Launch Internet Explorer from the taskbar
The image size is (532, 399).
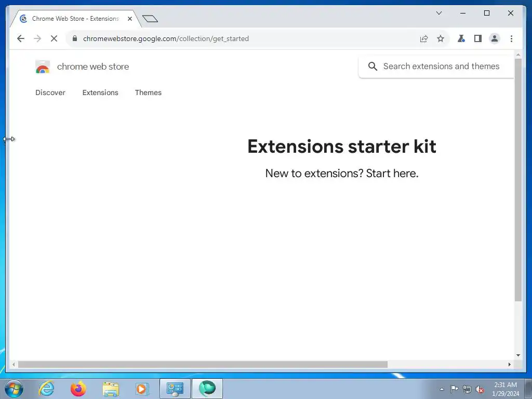click(46, 389)
